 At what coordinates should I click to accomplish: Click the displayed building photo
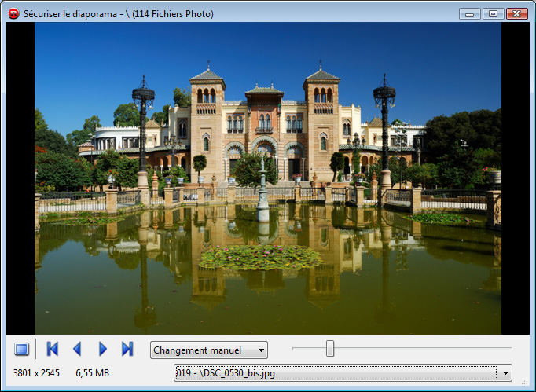pyautogui.click(x=268, y=178)
